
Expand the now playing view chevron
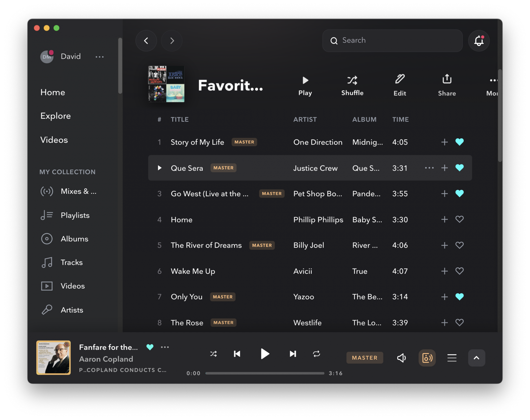pos(476,358)
